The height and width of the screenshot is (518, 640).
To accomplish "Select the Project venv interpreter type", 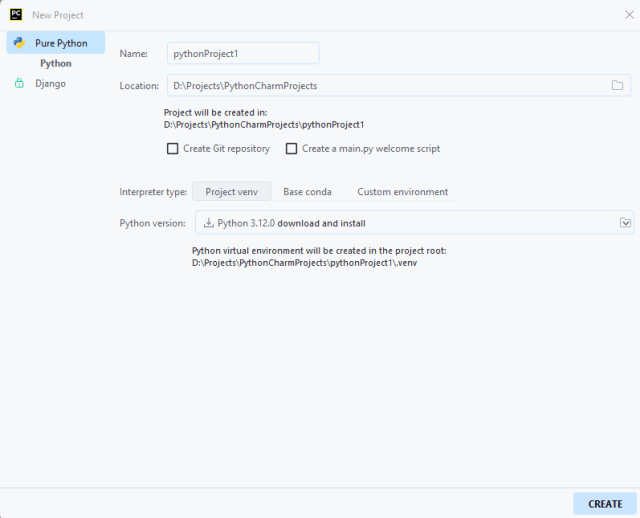I will [x=231, y=191].
